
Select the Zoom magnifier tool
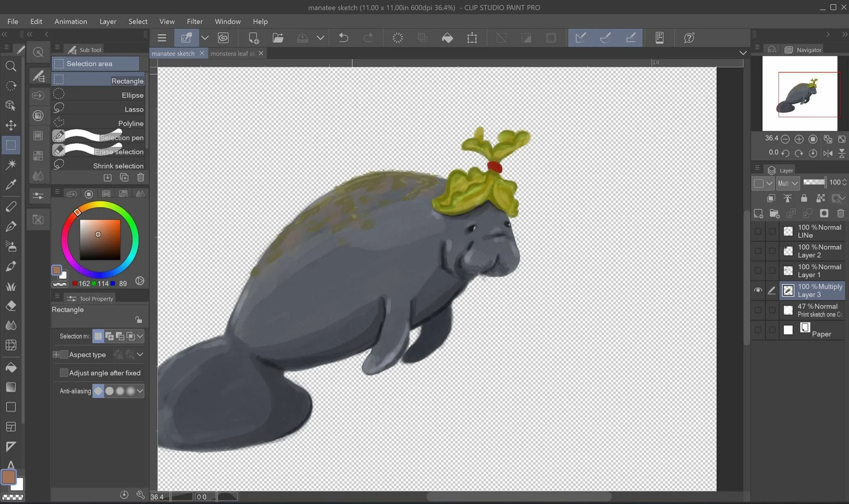(x=11, y=66)
